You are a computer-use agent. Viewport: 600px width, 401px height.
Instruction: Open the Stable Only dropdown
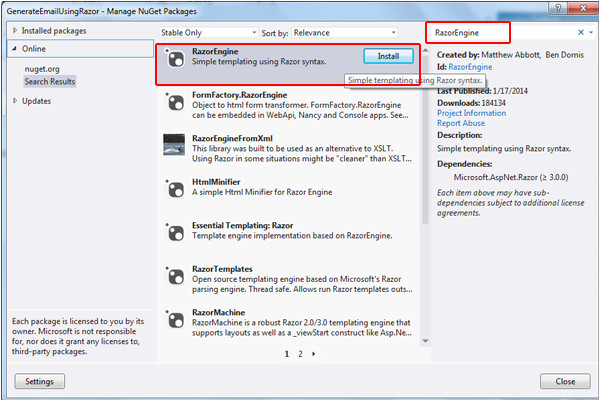pyautogui.click(x=208, y=33)
